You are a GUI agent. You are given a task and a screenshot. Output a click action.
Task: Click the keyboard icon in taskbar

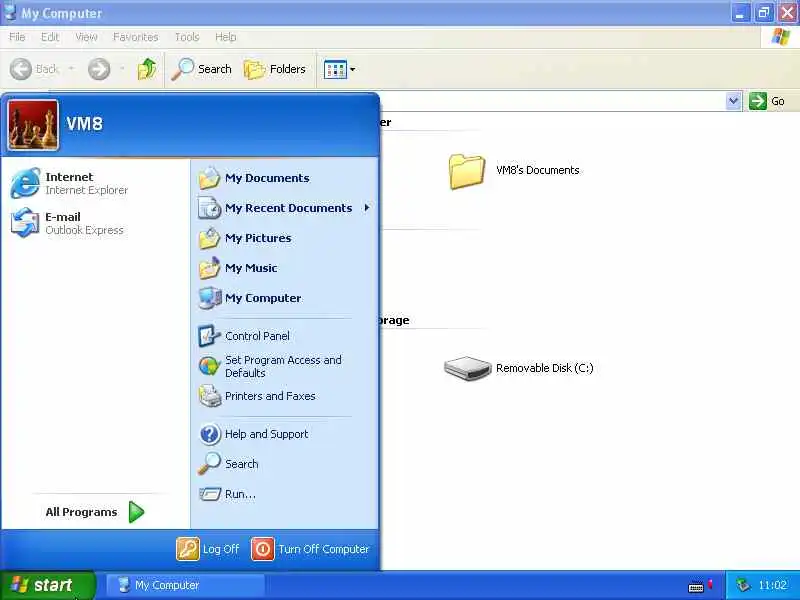[x=695, y=587]
